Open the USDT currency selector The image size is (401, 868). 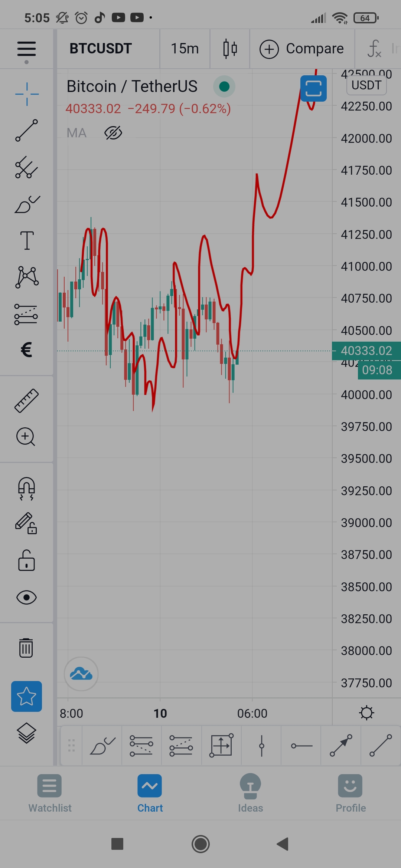click(x=366, y=85)
